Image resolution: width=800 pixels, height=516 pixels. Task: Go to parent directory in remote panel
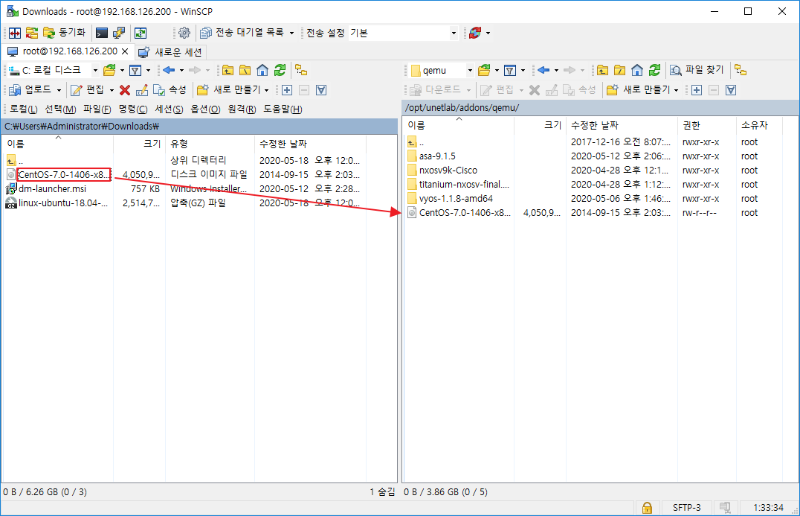[x=603, y=70]
